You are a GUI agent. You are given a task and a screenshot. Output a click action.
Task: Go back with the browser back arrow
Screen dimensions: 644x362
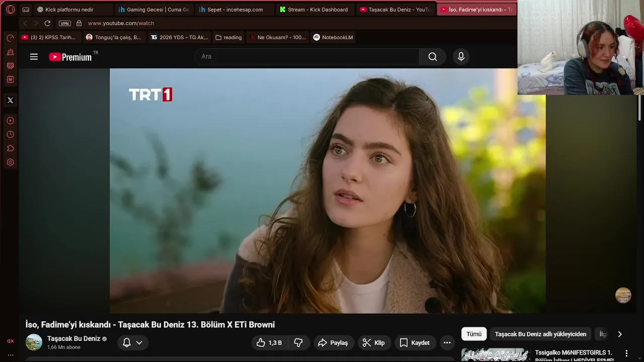25,23
